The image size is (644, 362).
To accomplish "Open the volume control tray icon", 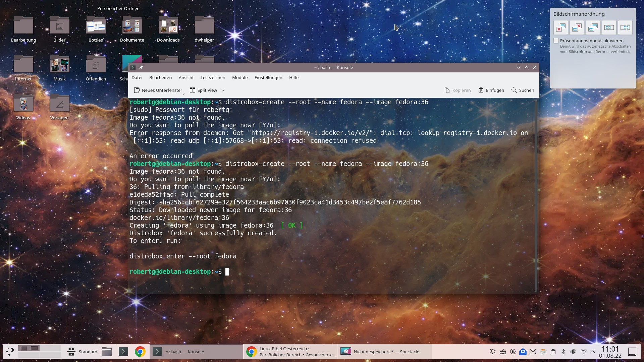I will (573, 352).
